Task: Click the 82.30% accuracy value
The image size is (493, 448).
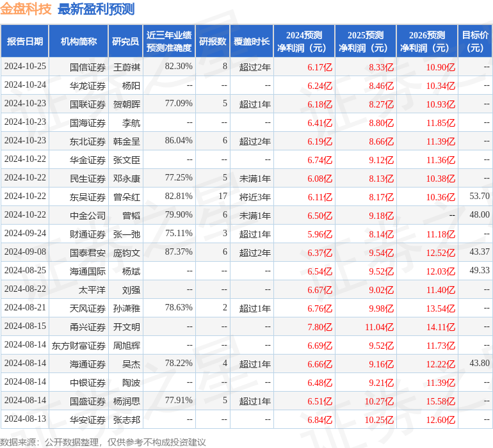Action: point(179,66)
